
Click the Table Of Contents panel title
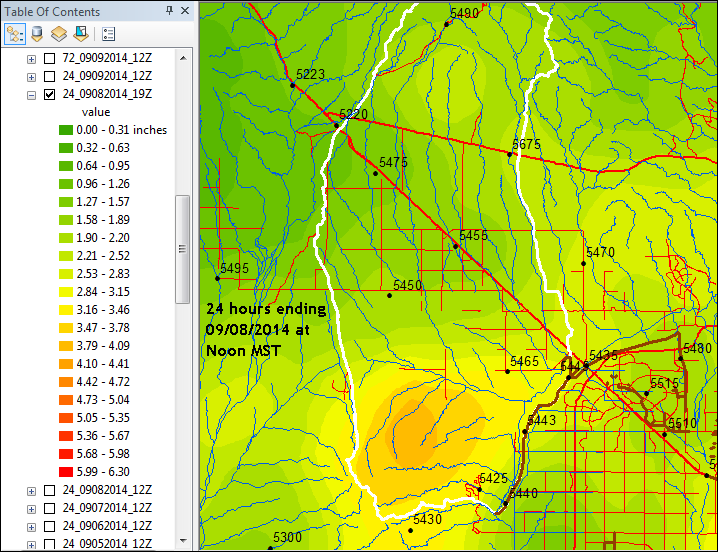point(52,11)
